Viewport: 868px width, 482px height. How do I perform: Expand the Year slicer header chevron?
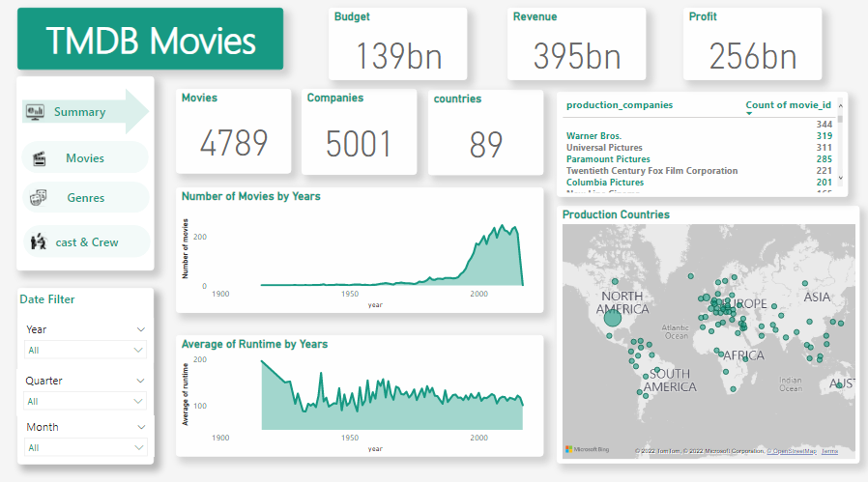point(141,329)
